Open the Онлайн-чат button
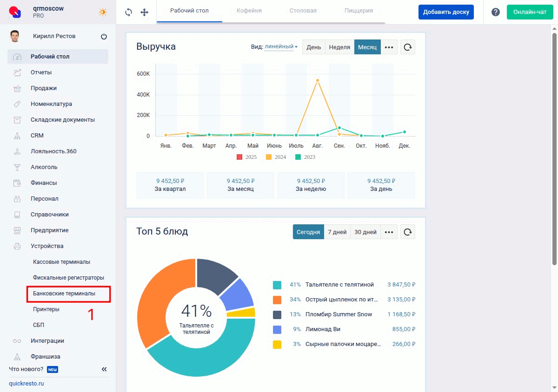 530,12
